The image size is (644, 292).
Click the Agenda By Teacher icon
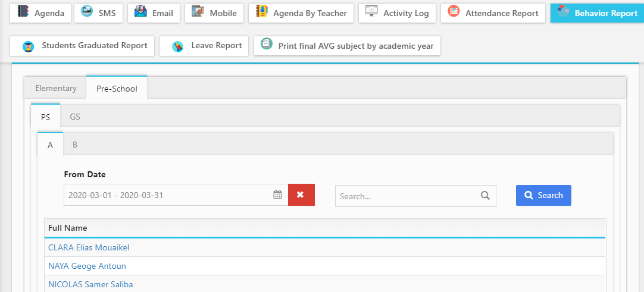click(262, 11)
